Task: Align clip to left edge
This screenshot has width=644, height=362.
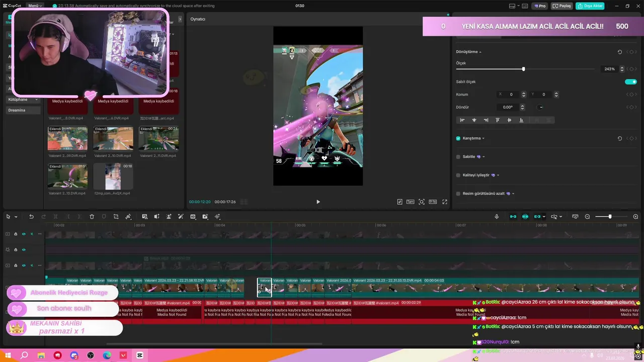Action: pyautogui.click(x=462, y=120)
